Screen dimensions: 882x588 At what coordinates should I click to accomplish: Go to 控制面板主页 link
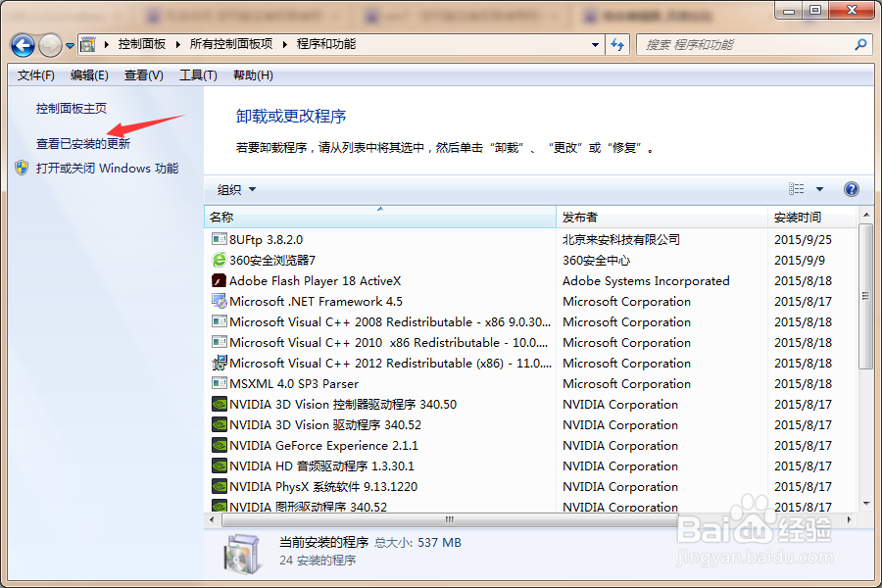click(x=72, y=109)
